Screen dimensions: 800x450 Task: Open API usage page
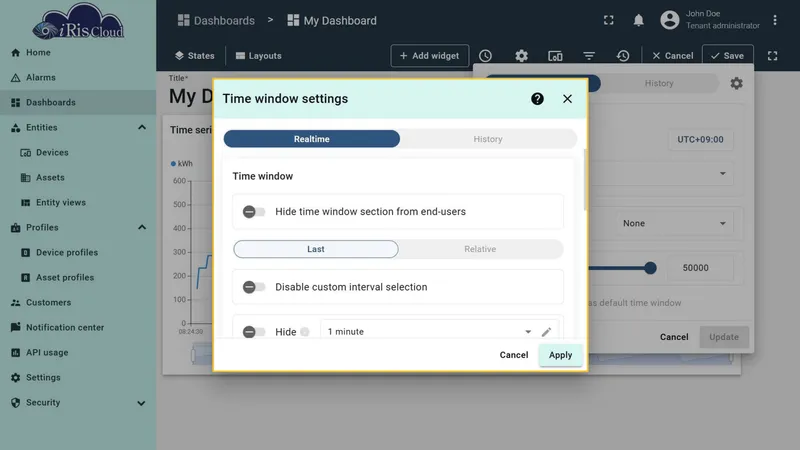(78, 353)
